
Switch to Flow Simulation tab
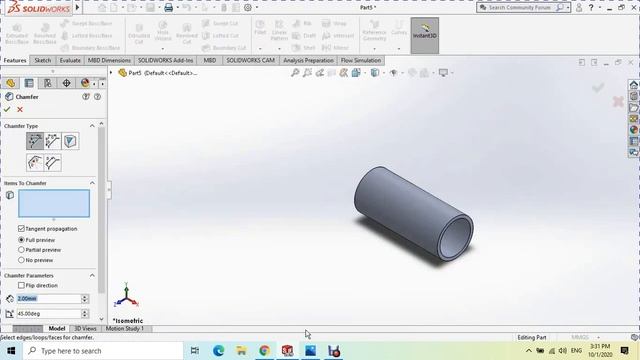(361, 60)
